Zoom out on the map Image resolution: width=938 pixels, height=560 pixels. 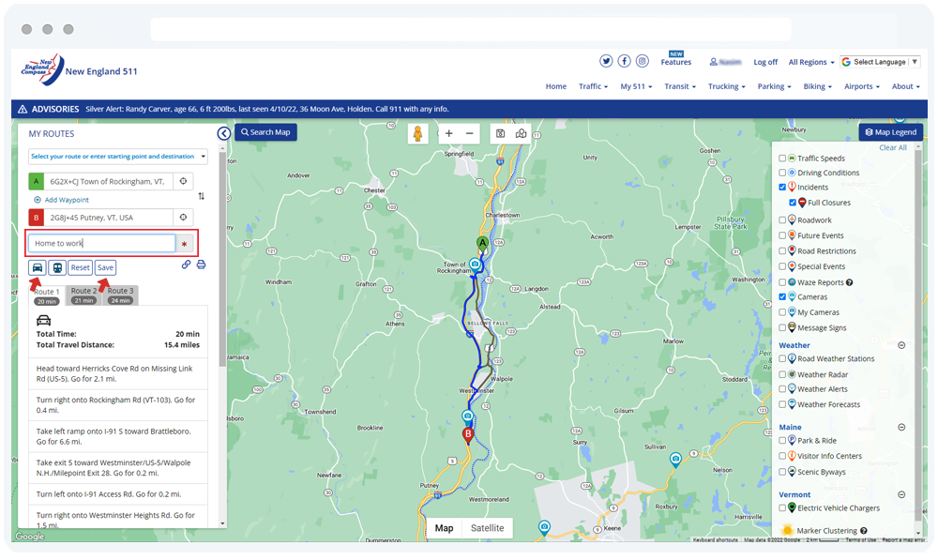[470, 133]
